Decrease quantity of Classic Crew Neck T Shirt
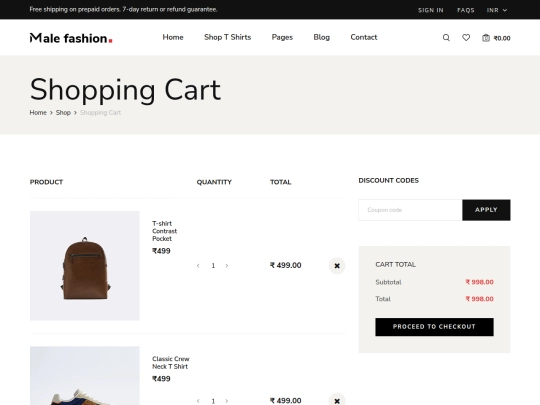Viewport: 540px width, 405px height. click(198, 401)
